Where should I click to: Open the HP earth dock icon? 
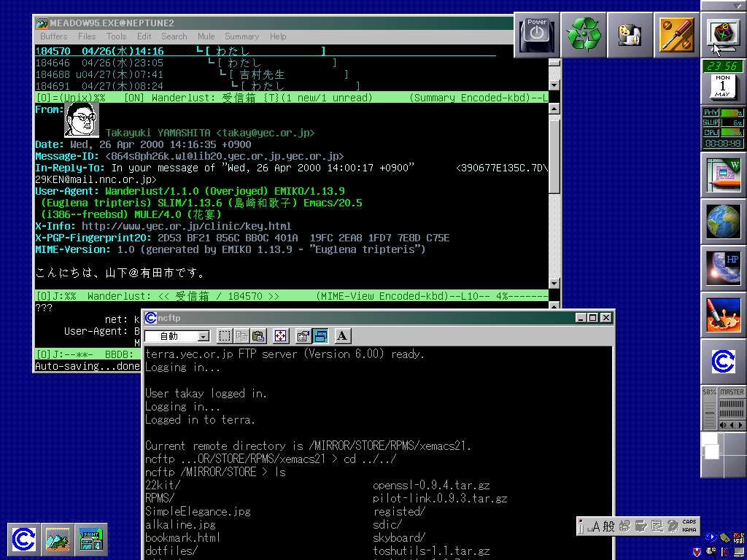(724, 268)
